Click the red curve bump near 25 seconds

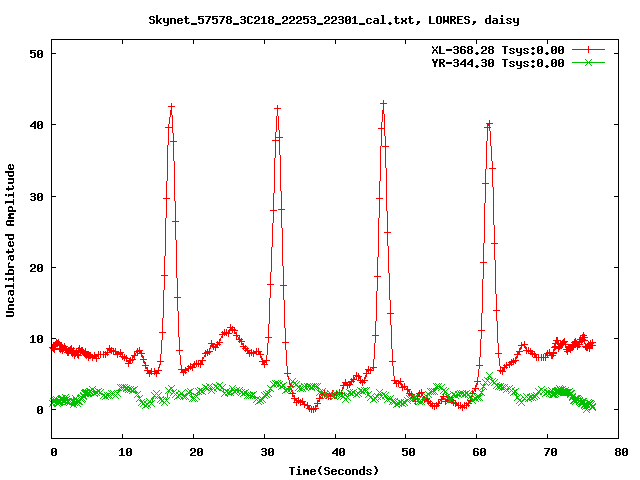tap(231, 329)
